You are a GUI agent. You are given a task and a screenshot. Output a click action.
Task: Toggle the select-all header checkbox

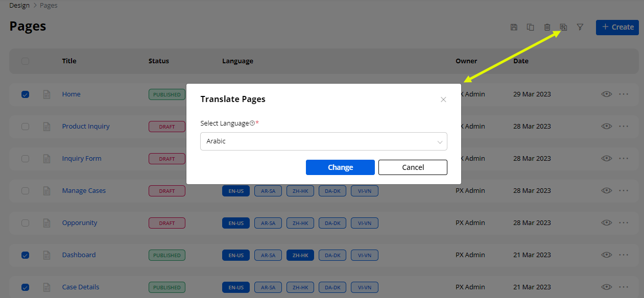click(x=26, y=61)
